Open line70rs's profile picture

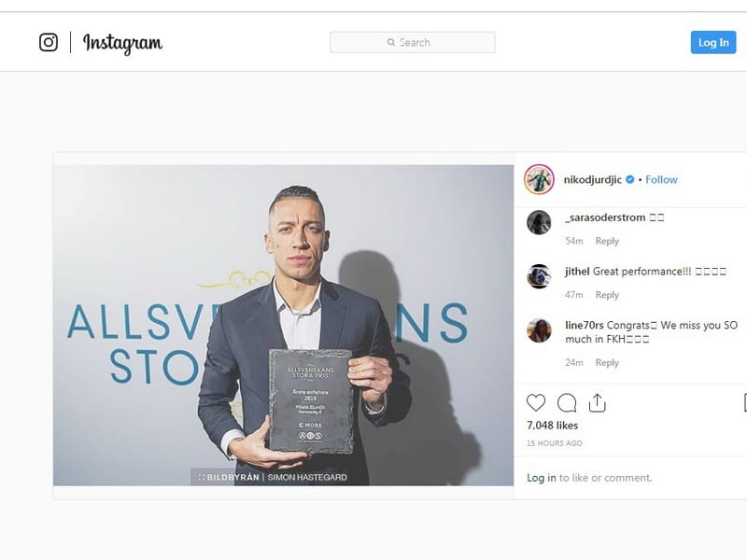point(539,330)
